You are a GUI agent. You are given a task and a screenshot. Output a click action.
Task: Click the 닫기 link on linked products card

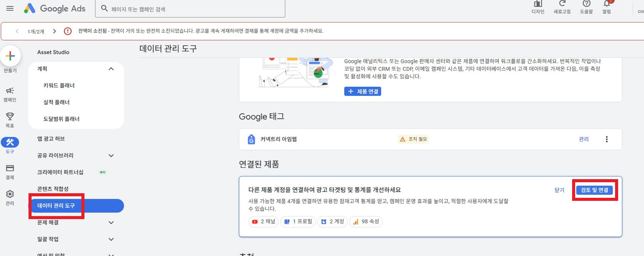[x=559, y=190]
